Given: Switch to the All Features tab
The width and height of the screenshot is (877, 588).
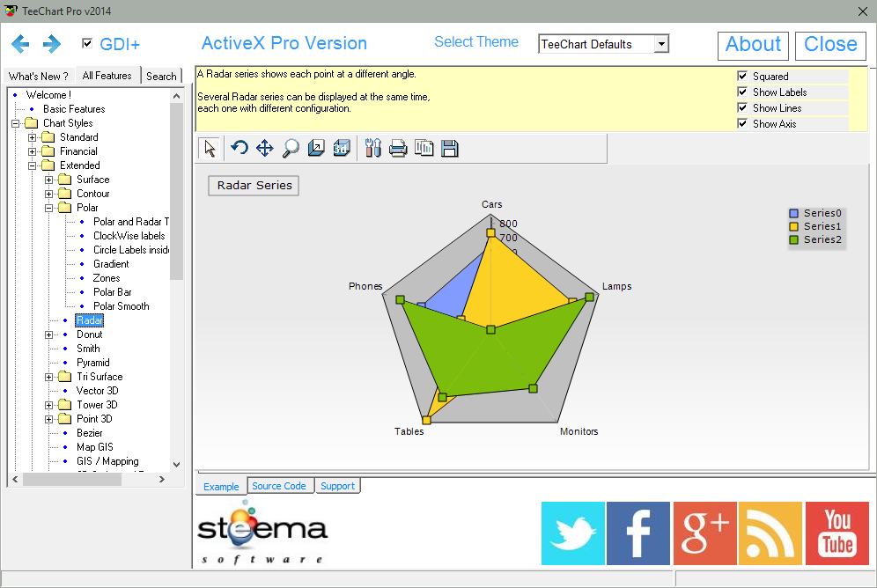Looking at the screenshot, I should 107,75.
